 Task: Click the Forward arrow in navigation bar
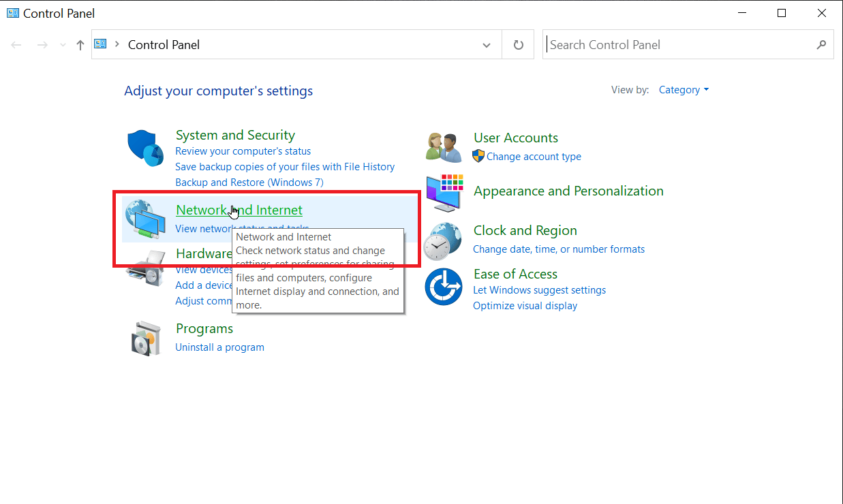[42, 45]
